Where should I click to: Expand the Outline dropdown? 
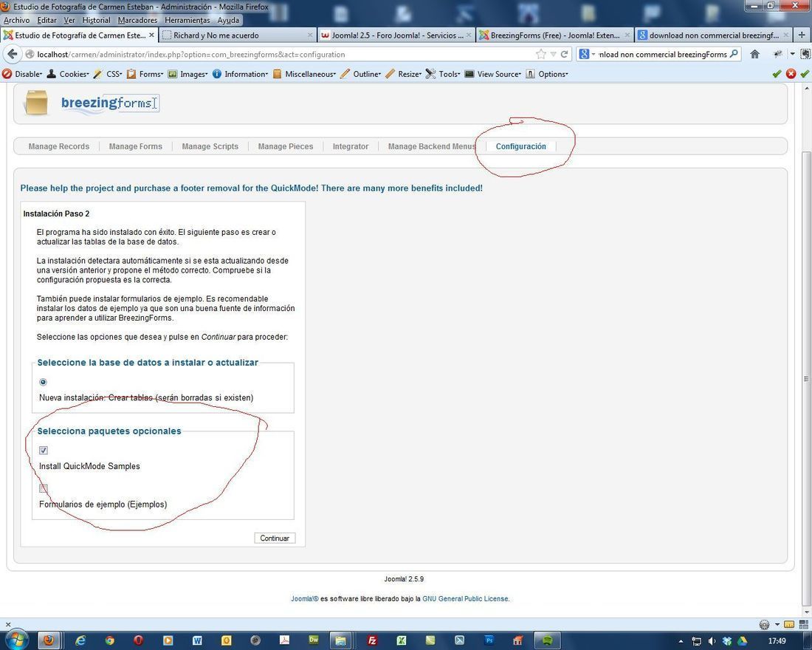point(360,74)
